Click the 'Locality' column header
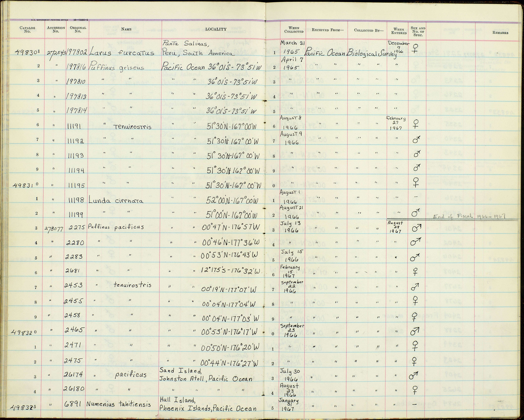This screenshot has width=524, height=420. 216,29
